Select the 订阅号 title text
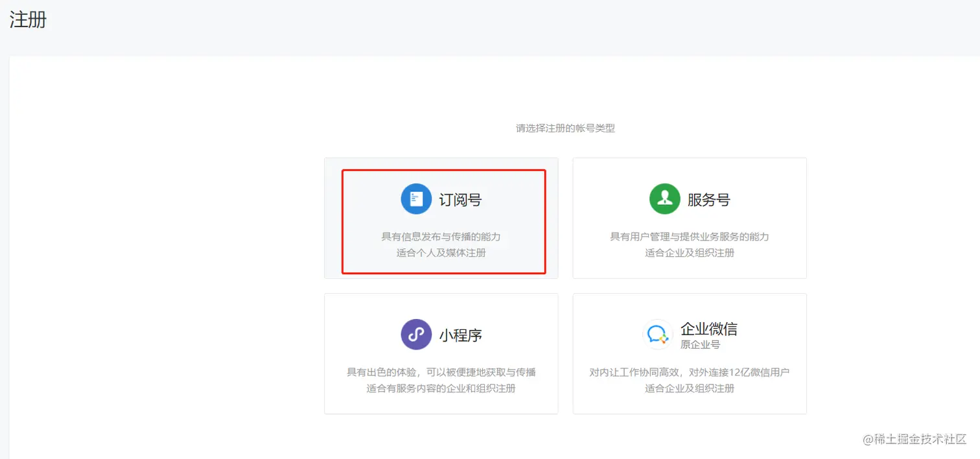Screen dimensions: 980x459 [x=460, y=200]
